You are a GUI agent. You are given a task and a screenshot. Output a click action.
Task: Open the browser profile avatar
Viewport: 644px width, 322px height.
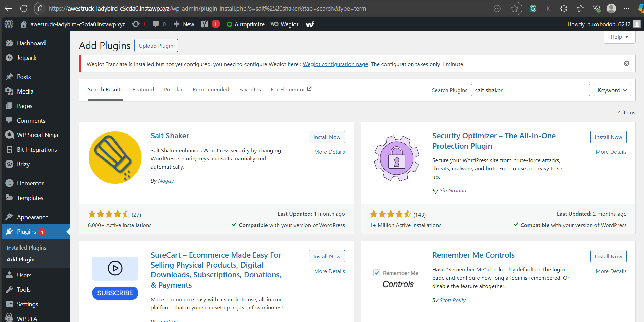(x=611, y=9)
